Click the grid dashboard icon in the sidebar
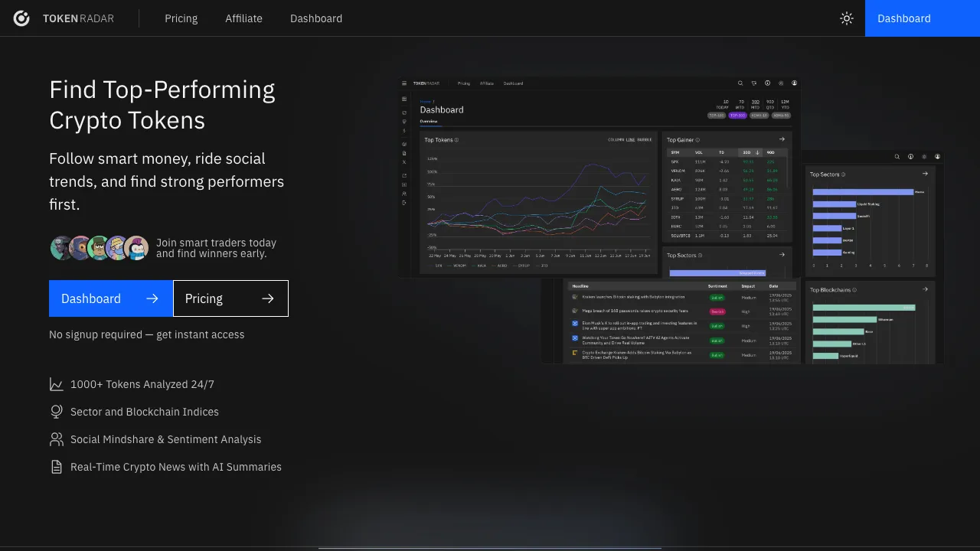 [404, 99]
